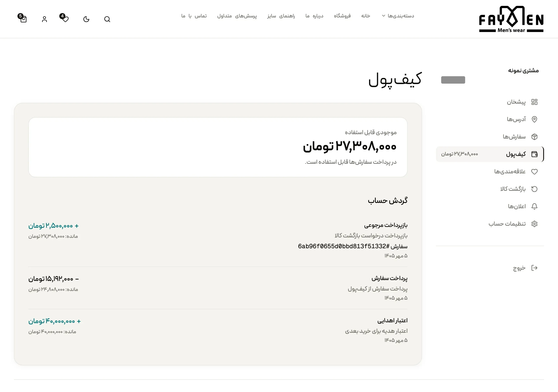
Task: Click the + ۴۰,۰۰۰,۰۰۰ تومان amount
Action: click(x=54, y=321)
